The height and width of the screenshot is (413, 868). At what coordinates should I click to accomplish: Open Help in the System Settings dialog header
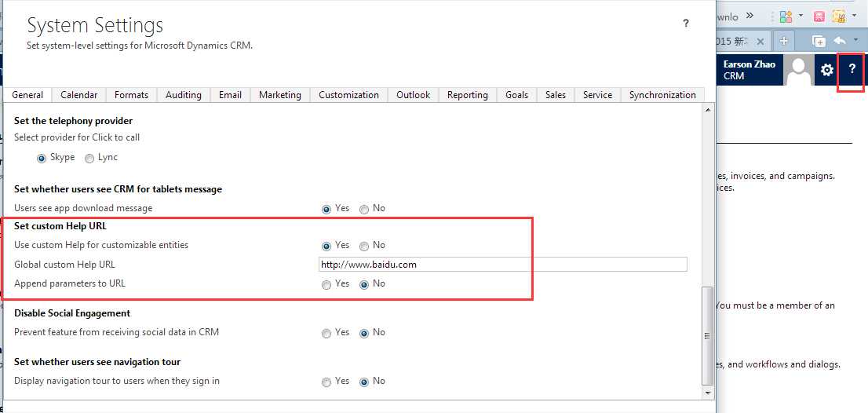tap(685, 24)
